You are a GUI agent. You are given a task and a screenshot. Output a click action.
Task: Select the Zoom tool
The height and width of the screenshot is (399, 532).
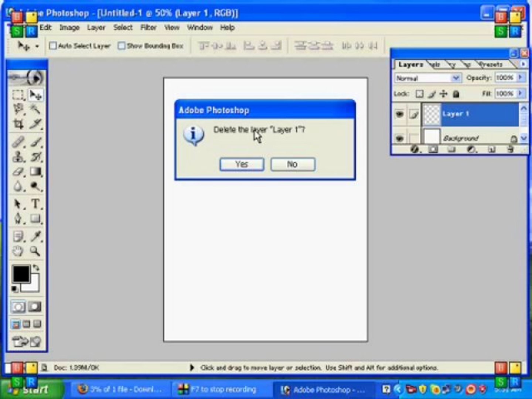pyautogui.click(x=35, y=251)
